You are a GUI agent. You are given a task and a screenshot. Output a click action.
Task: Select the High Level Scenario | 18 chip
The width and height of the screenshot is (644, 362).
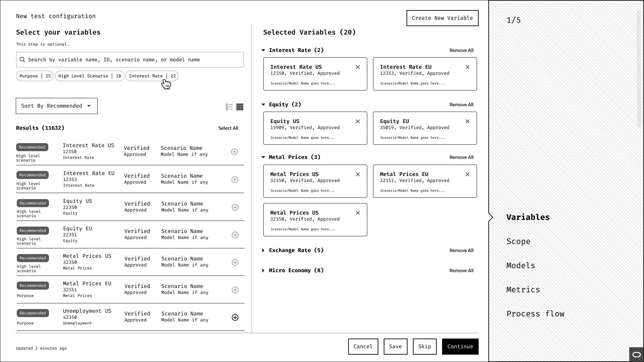point(90,76)
